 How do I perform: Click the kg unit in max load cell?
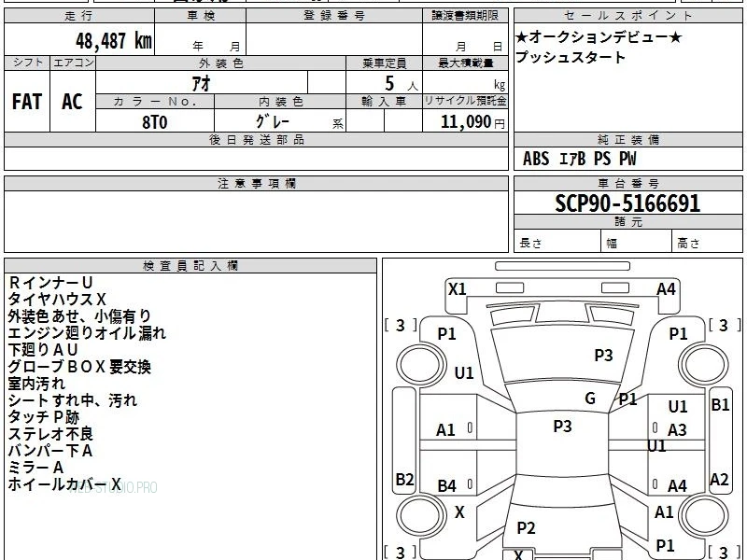[500, 85]
